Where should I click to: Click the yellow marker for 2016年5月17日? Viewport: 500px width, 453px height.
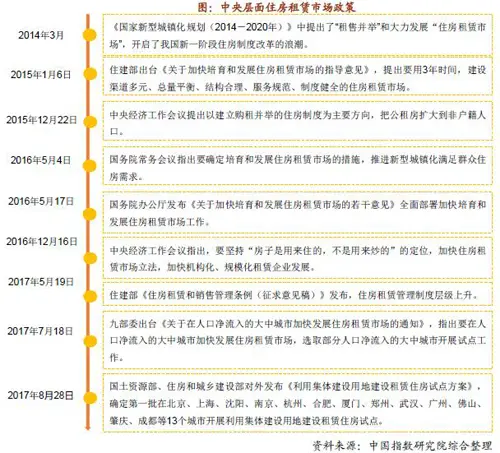89,214
